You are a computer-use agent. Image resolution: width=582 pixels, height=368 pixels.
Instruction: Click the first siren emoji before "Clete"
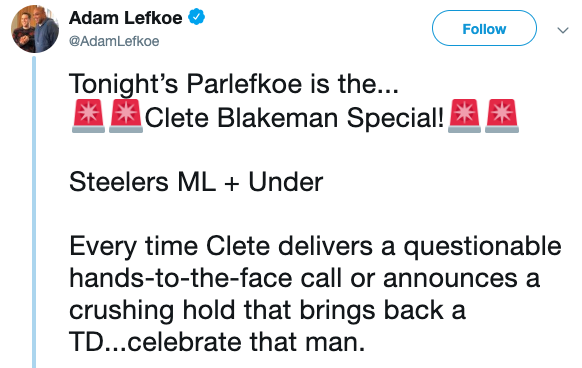pos(88,116)
